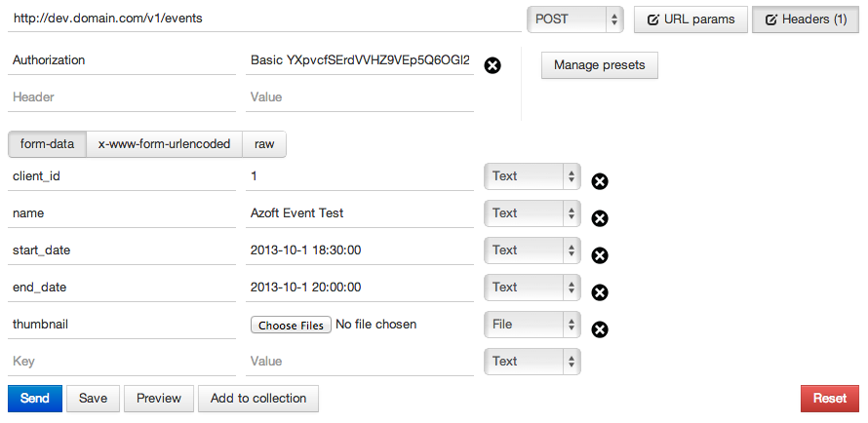Edit client_id value 1

[360, 177]
